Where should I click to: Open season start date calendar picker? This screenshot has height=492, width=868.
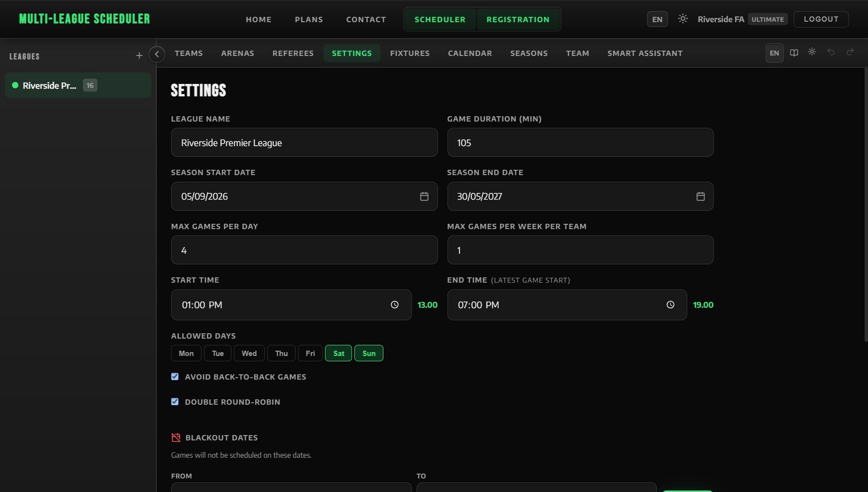424,196
